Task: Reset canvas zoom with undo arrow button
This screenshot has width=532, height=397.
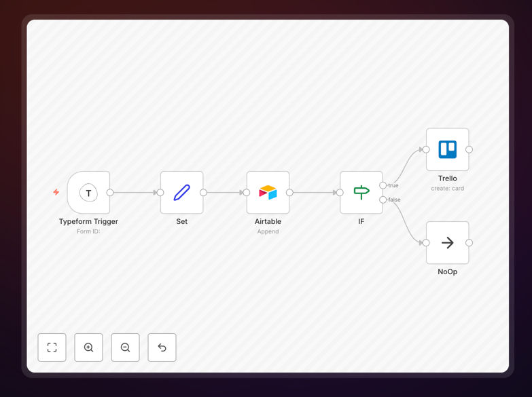Action: point(162,347)
